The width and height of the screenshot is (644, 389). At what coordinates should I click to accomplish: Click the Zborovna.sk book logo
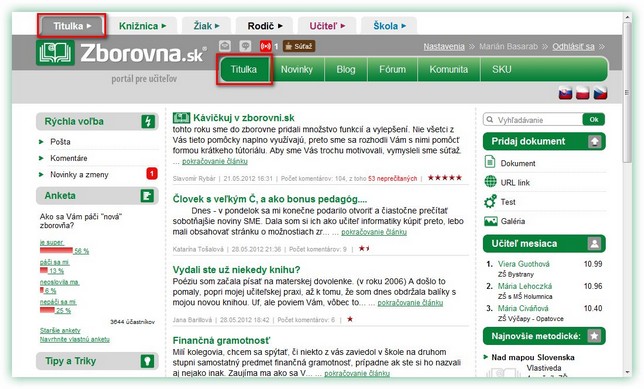point(55,53)
